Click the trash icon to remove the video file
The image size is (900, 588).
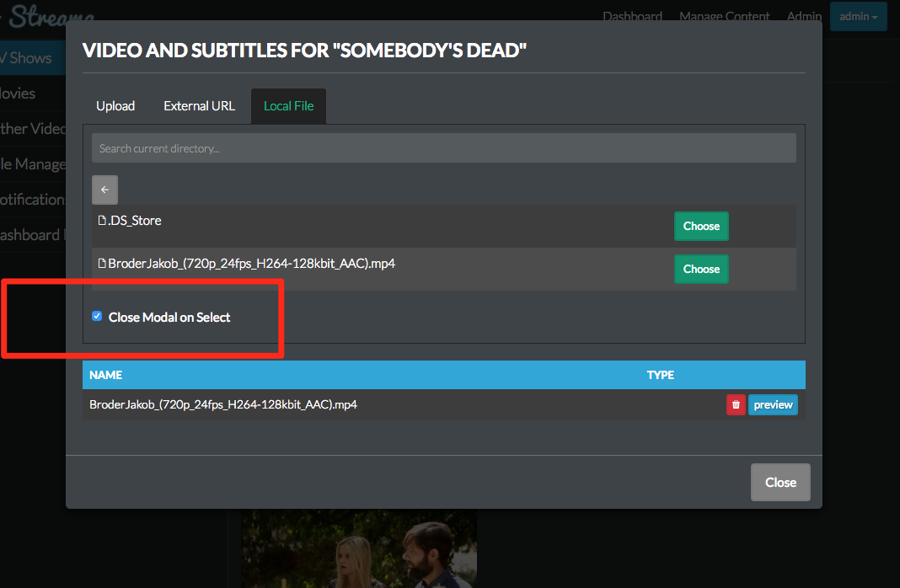click(735, 404)
